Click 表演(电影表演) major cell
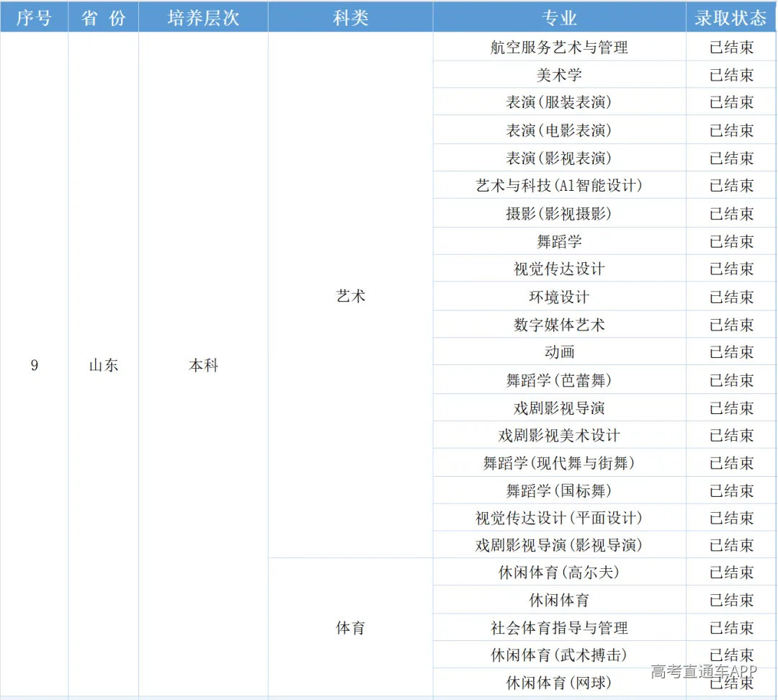The image size is (778, 700). (559, 130)
